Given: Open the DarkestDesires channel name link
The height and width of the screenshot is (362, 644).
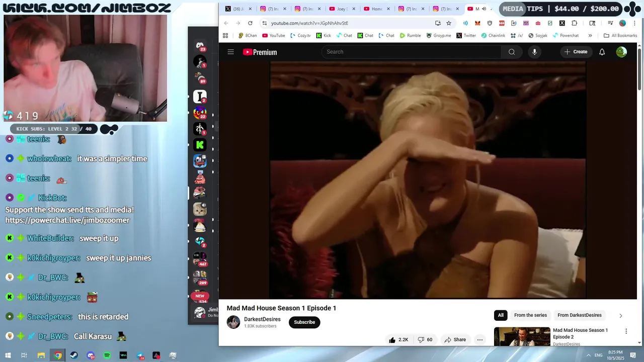Looking at the screenshot, I should pyautogui.click(x=262, y=319).
